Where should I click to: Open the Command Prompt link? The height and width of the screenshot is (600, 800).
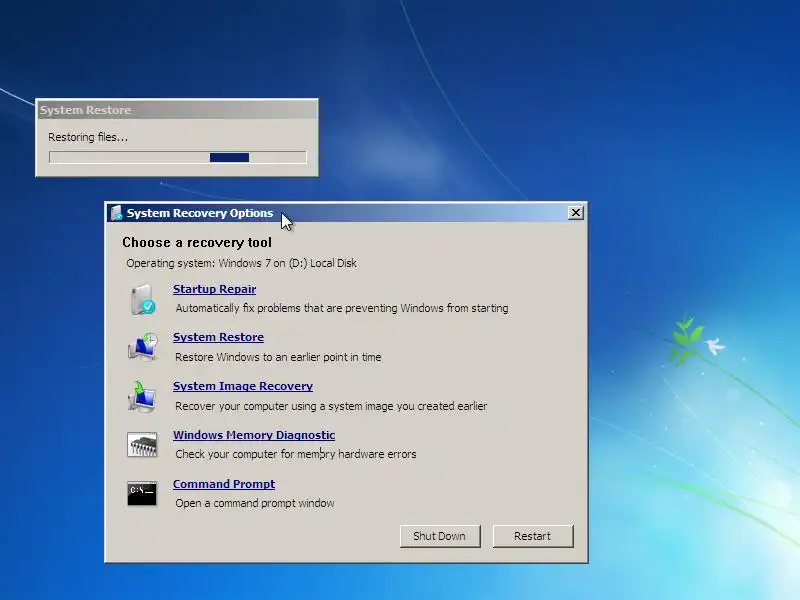pos(224,484)
